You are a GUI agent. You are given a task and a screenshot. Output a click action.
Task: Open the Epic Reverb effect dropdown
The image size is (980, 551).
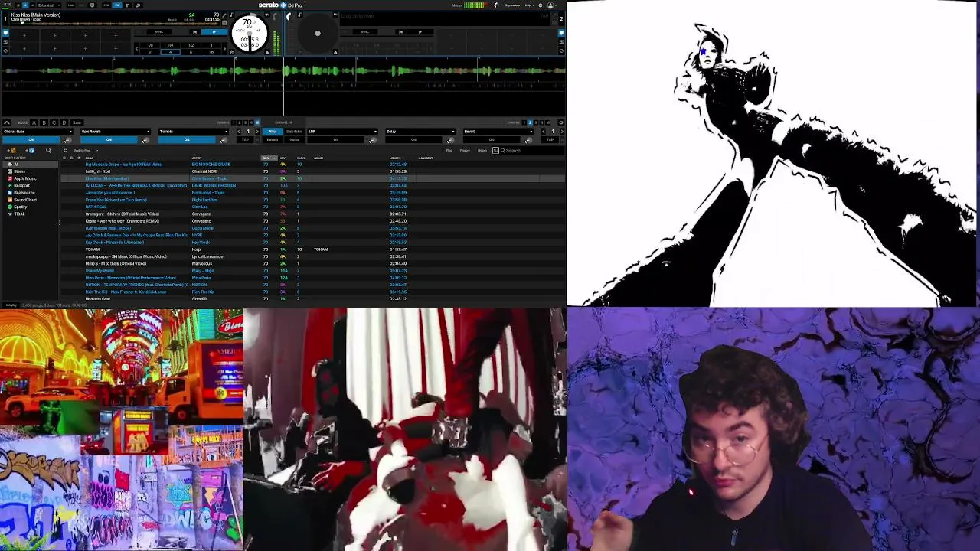116,132
